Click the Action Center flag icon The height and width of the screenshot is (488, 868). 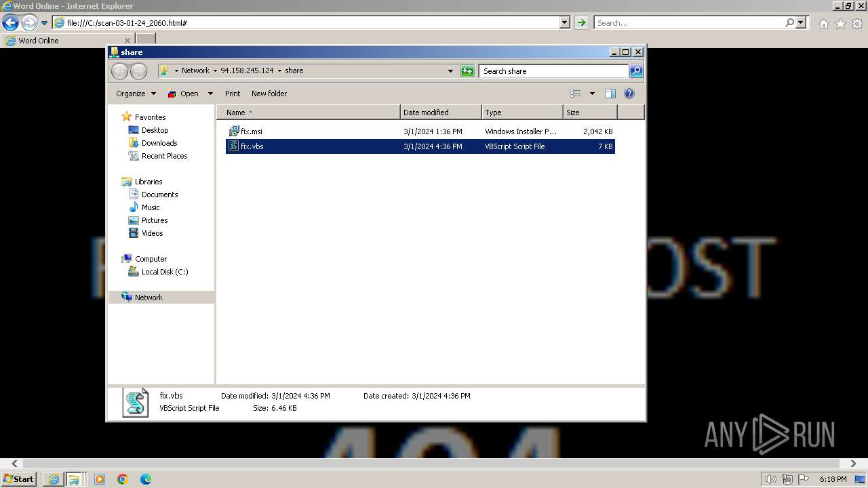(x=804, y=479)
